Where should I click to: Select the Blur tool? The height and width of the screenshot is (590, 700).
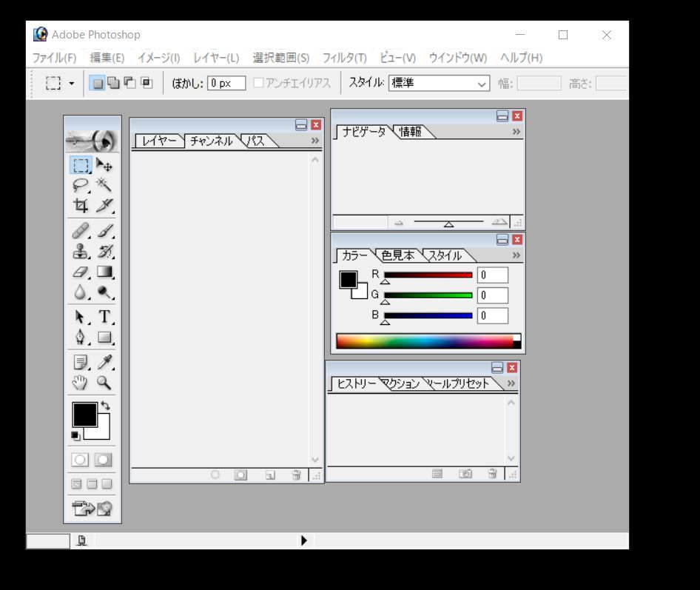click(x=81, y=292)
